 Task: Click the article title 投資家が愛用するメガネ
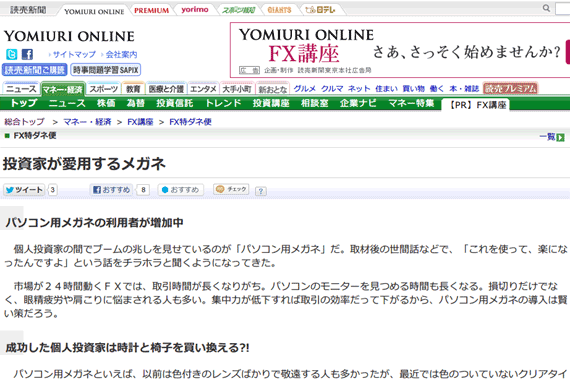[84, 164]
